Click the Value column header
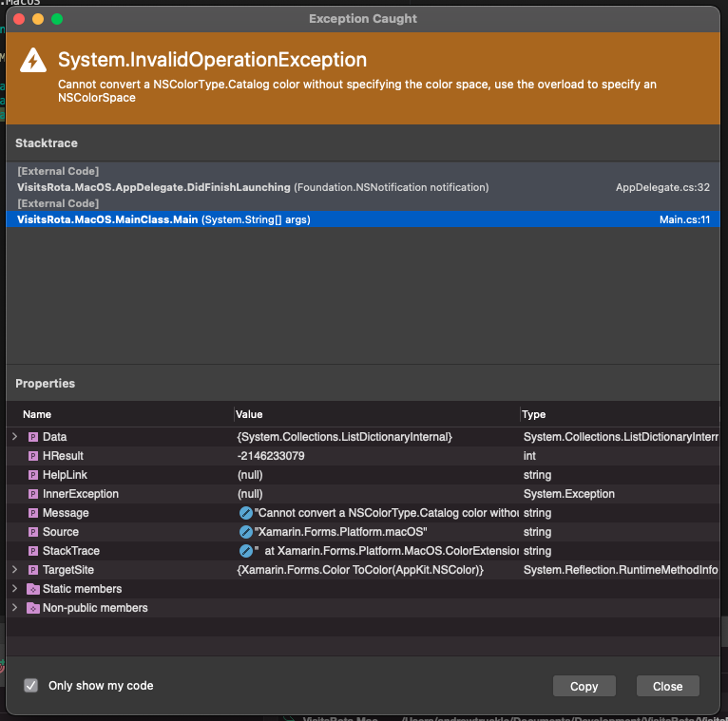 (x=250, y=414)
